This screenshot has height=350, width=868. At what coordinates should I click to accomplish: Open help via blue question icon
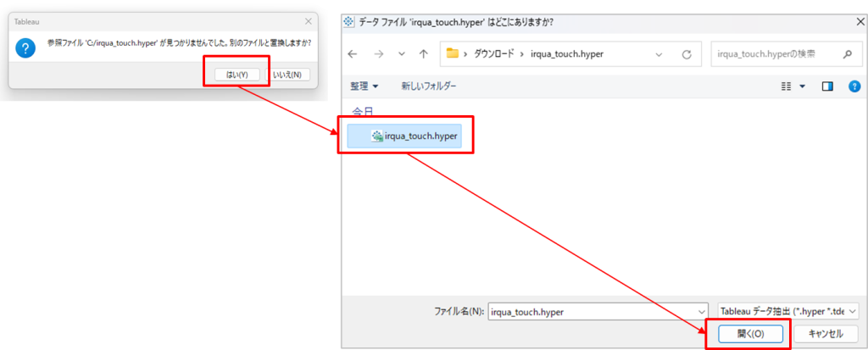click(854, 86)
